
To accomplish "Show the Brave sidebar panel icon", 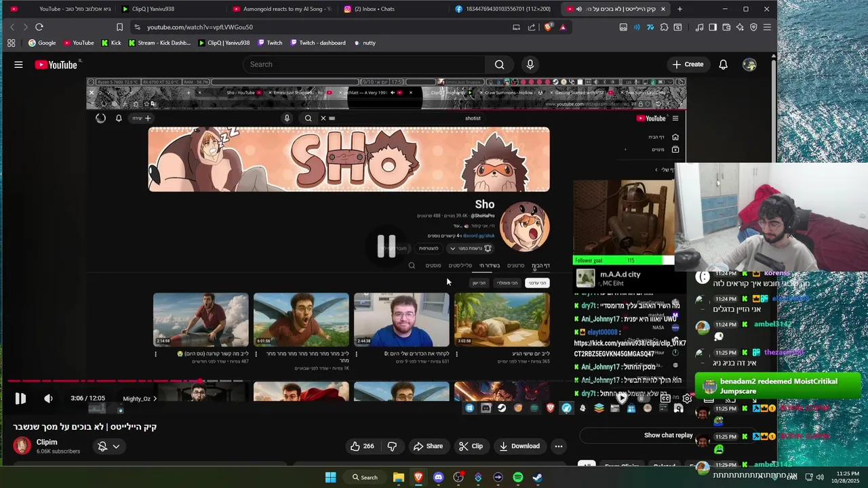I will pos(713,27).
